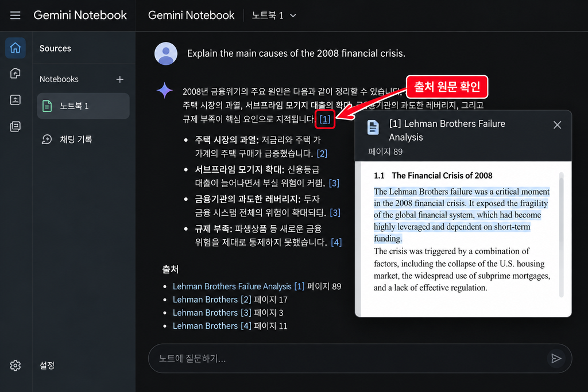The height and width of the screenshot is (392, 588).
Task: Open Lehman Brothers [4] source link
Action: pyautogui.click(x=212, y=325)
